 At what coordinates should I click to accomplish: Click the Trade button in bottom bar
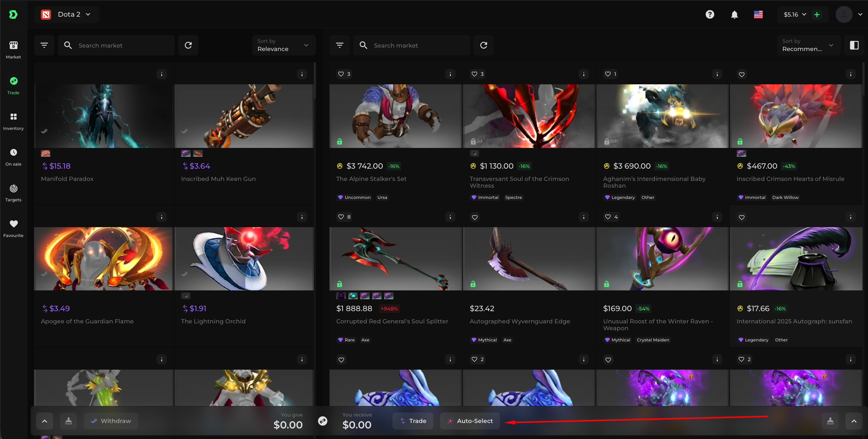click(x=413, y=421)
